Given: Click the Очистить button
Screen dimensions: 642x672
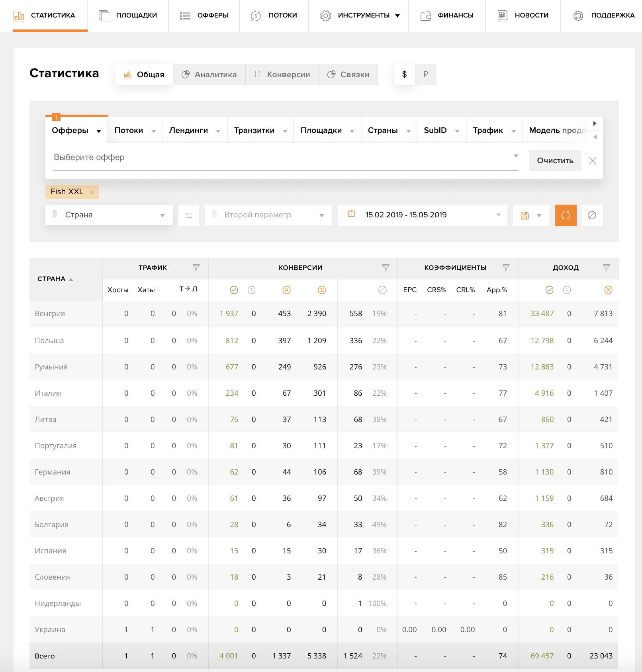Looking at the screenshot, I should point(555,160).
